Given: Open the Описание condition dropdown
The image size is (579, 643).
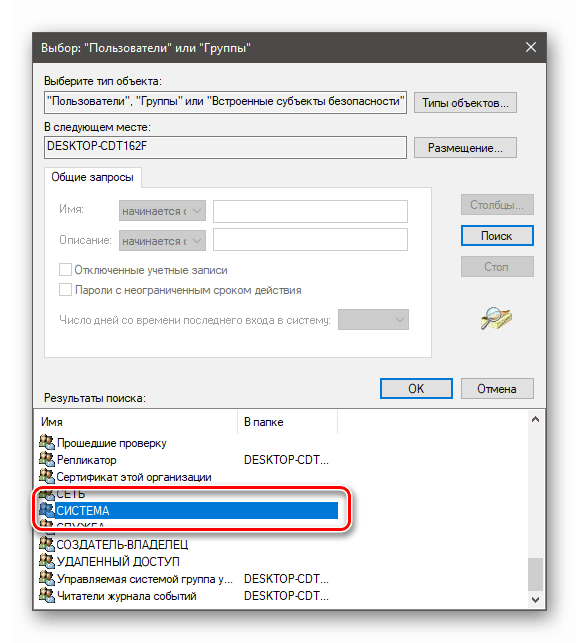Looking at the screenshot, I should click(162, 241).
